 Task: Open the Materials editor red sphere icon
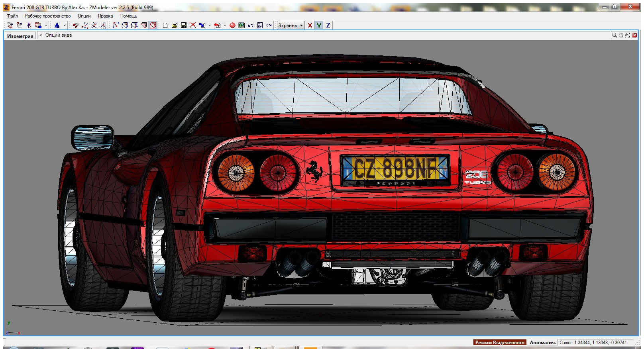[232, 25]
